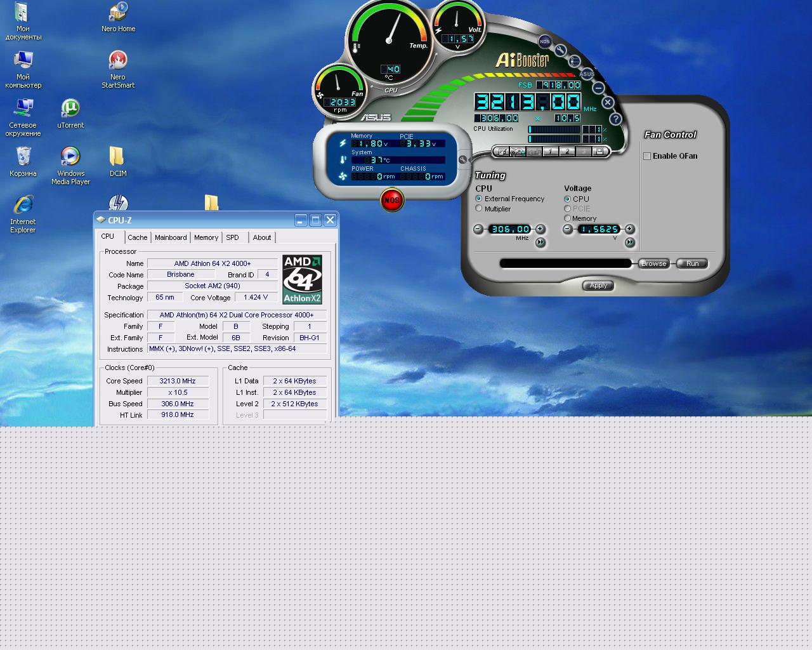This screenshot has width=812, height=650.
Task: Select the CPU voltage radio button
Action: point(568,199)
